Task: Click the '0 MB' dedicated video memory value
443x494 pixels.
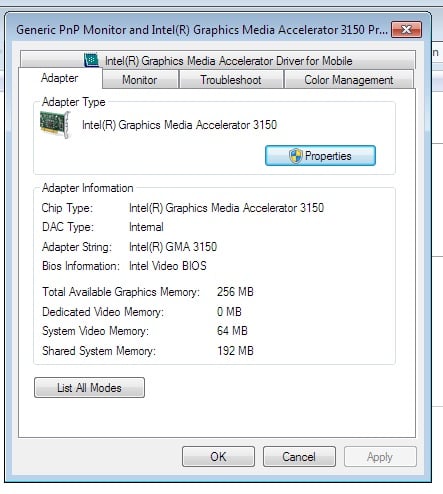Action: [229, 312]
